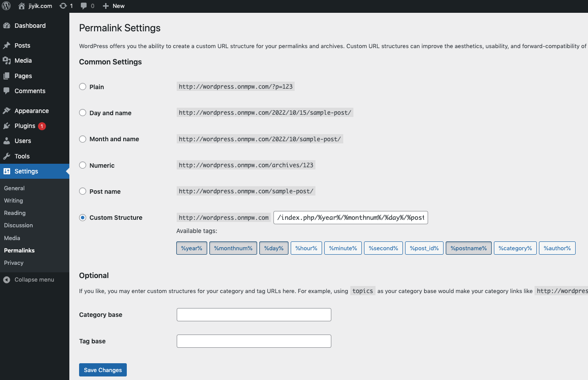588x380 pixels.
Task: Add the %hour% tag
Action: click(x=306, y=248)
